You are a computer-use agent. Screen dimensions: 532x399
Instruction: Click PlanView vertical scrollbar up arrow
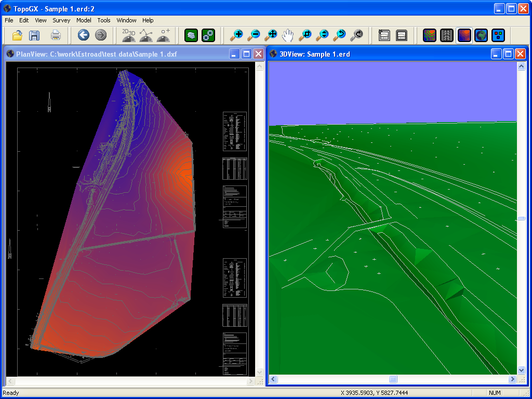click(x=260, y=66)
